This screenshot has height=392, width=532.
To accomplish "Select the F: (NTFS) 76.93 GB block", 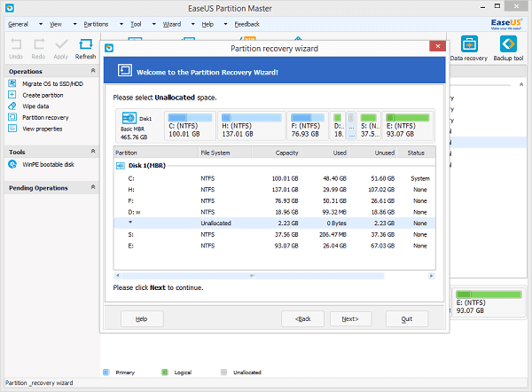I will tap(308, 126).
